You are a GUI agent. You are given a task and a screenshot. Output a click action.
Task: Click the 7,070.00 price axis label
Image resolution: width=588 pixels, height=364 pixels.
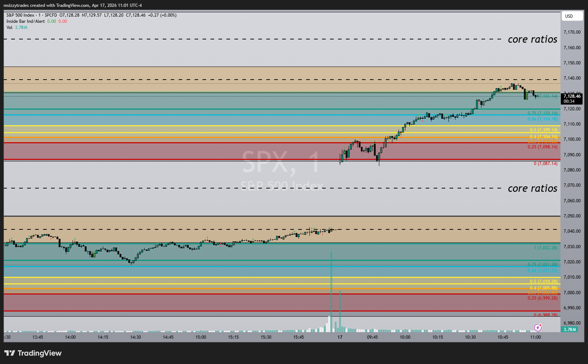(572, 185)
